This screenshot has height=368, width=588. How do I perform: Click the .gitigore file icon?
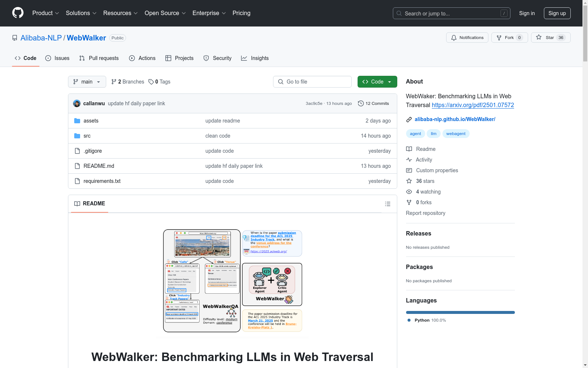(x=77, y=151)
